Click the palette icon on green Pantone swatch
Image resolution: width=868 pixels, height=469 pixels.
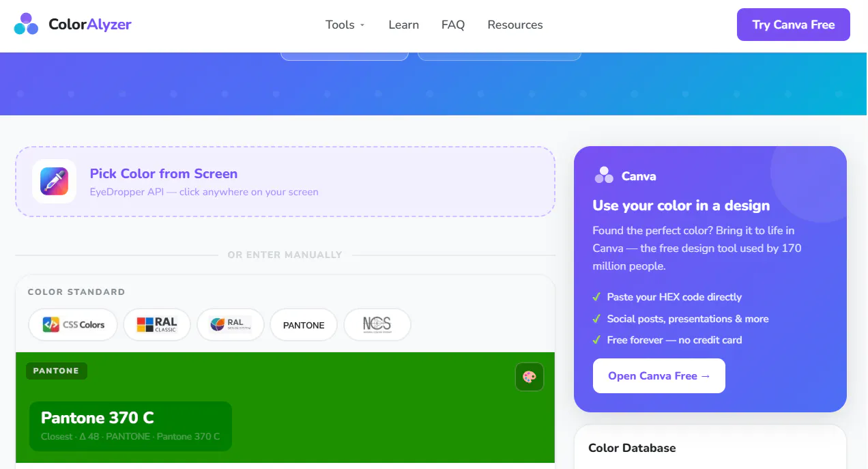coord(530,377)
